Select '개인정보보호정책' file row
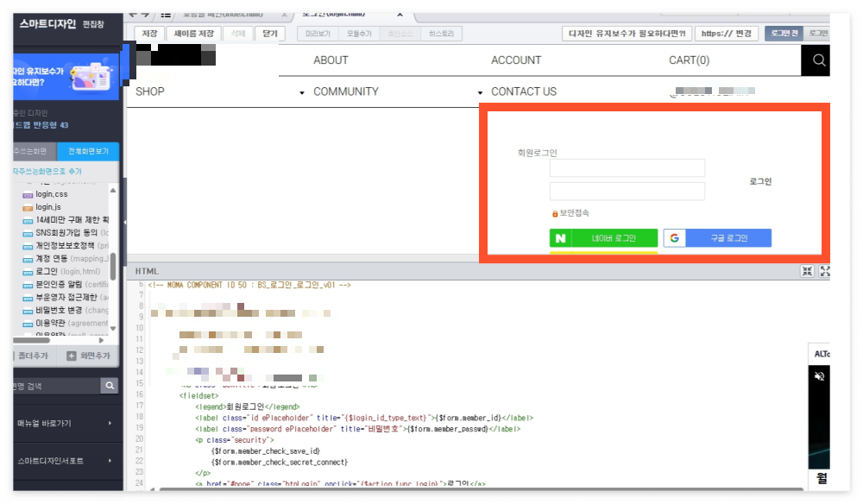 (66, 246)
